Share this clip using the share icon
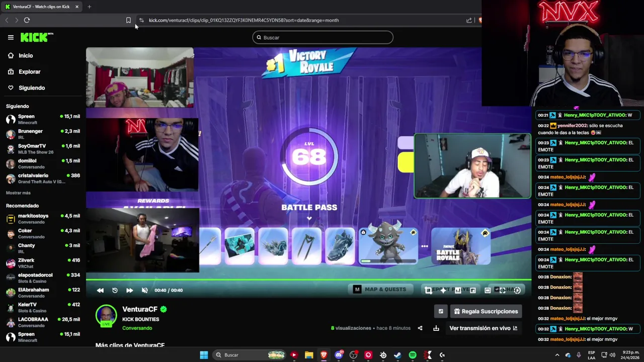 point(420,328)
